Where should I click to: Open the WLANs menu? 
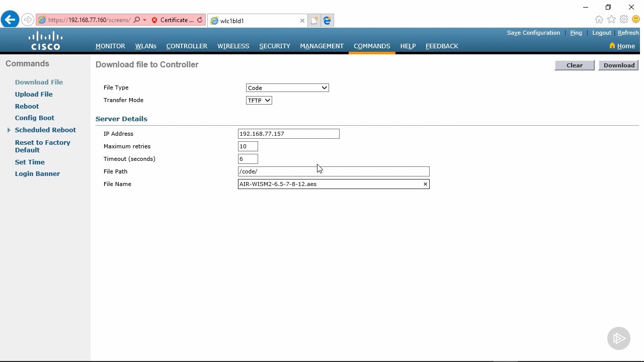click(146, 46)
